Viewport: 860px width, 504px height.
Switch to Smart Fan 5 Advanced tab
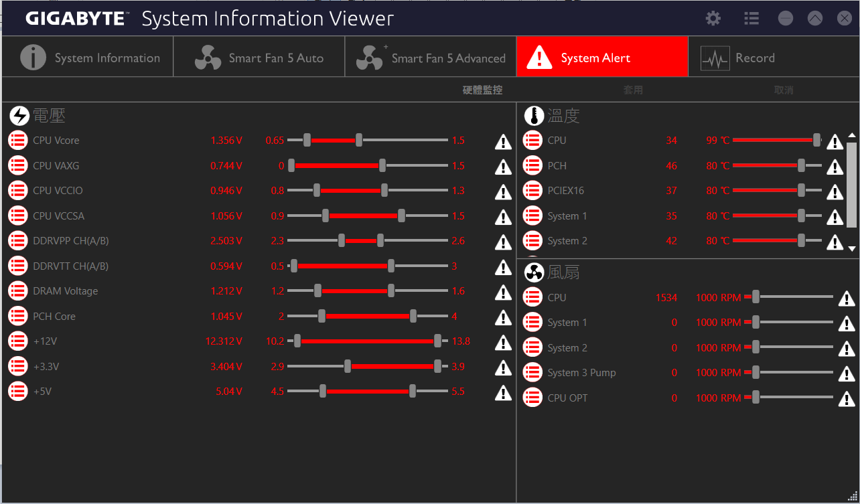click(431, 58)
